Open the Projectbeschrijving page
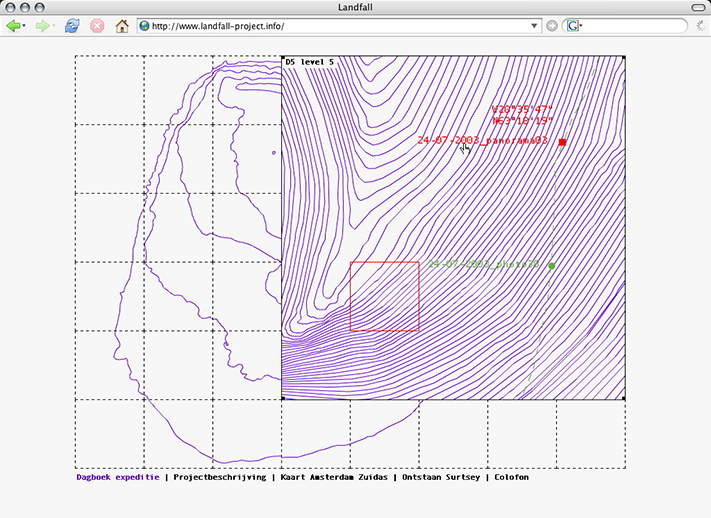The height and width of the screenshot is (518, 711). coord(219,477)
